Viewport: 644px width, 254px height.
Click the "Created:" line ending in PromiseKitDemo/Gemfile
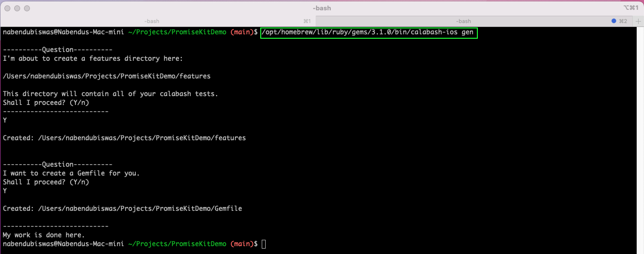pos(123,208)
